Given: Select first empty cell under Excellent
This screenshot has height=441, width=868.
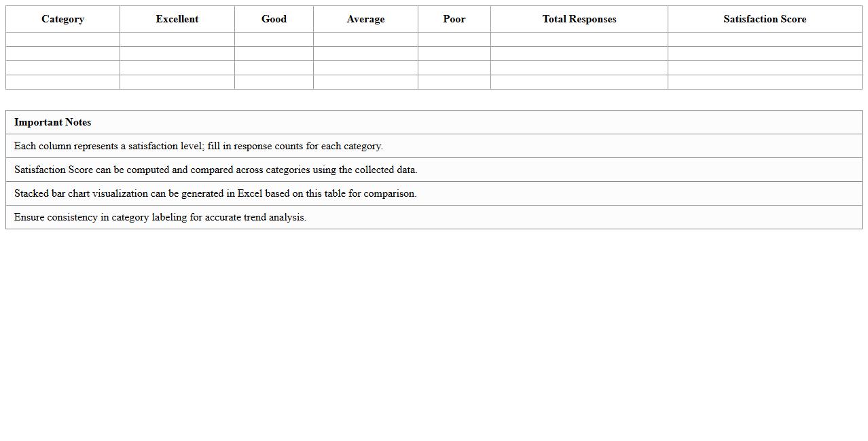Looking at the screenshot, I should (177, 39).
